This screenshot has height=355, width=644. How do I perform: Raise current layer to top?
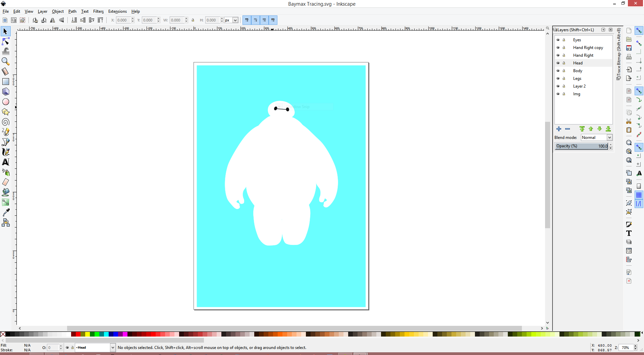(582, 129)
